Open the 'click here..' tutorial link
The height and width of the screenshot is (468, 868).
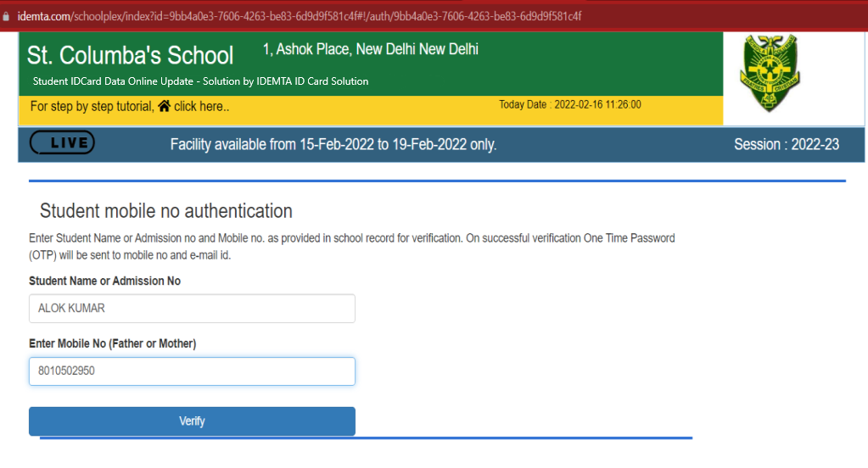(201, 107)
